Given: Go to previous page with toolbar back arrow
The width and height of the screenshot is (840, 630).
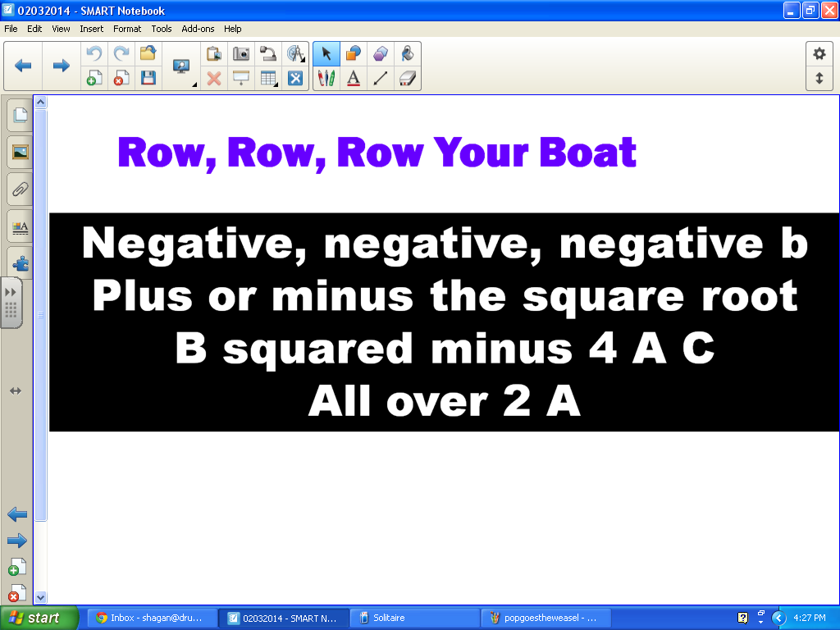Looking at the screenshot, I should (x=23, y=66).
